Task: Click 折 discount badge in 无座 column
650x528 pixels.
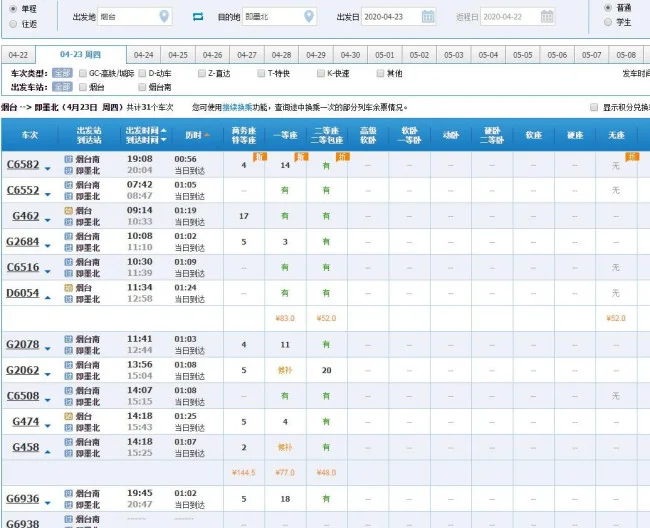Action: 632,157
